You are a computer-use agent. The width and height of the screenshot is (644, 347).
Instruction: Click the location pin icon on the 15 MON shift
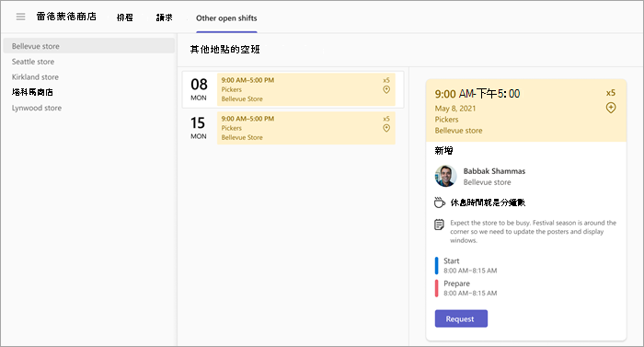coord(386,128)
